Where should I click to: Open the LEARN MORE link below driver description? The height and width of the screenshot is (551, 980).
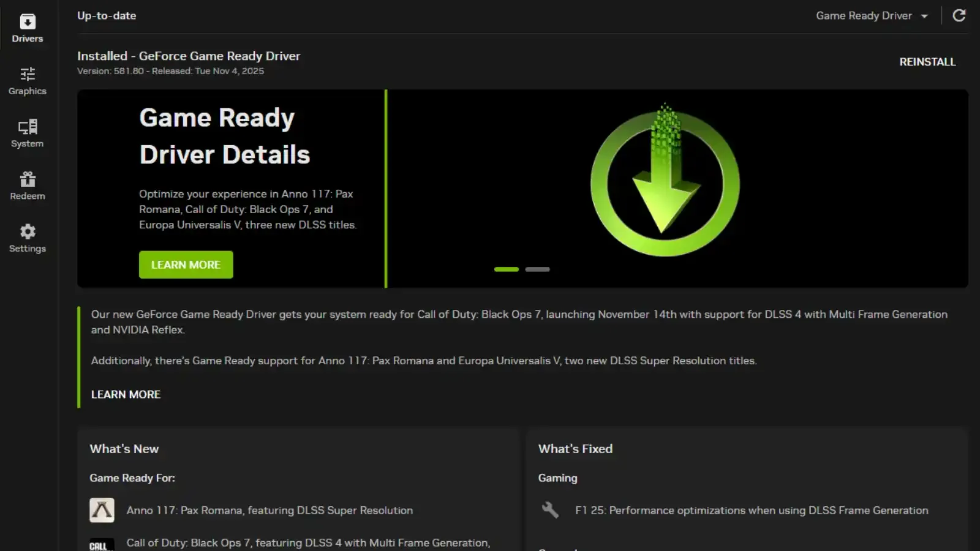coord(126,395)
